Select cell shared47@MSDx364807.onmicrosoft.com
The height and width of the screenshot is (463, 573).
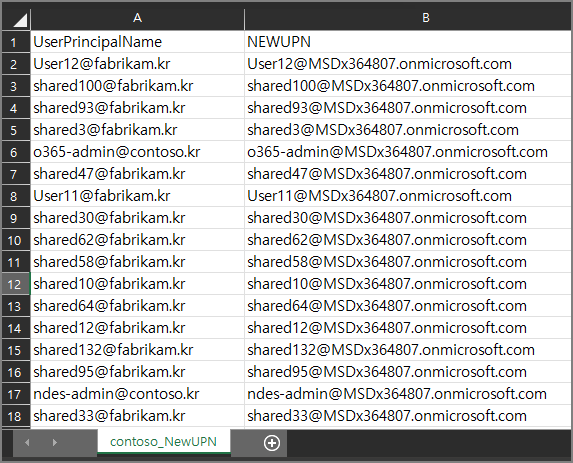point(407,174)
